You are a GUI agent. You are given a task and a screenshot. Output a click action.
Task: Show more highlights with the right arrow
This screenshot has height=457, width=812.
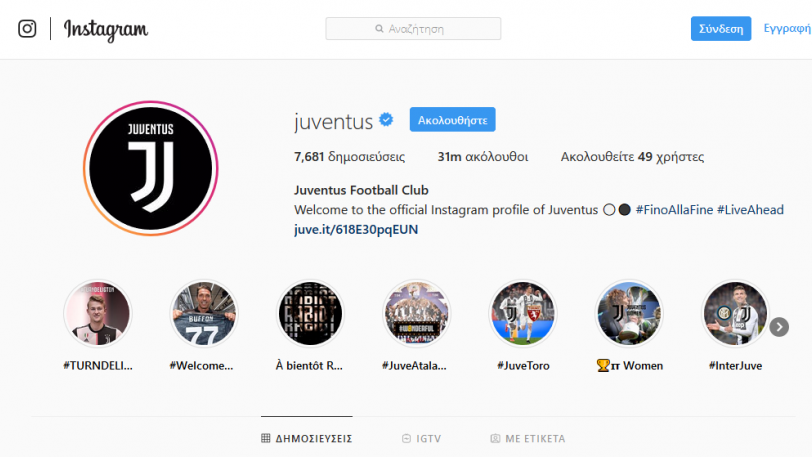(x=779, y=327)
